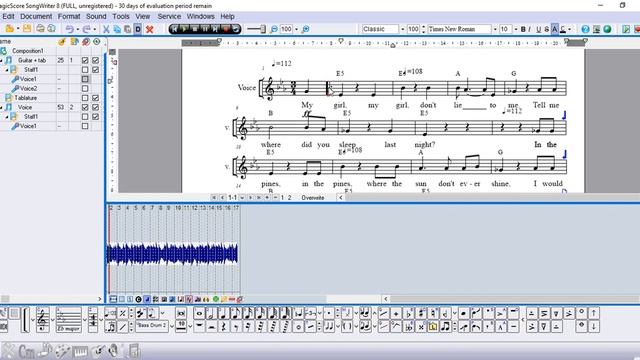Open the clef selection dropdown arrow
The height and width of the screenshot is (360, 640).
pyautogui.click(x=53, y=320)
